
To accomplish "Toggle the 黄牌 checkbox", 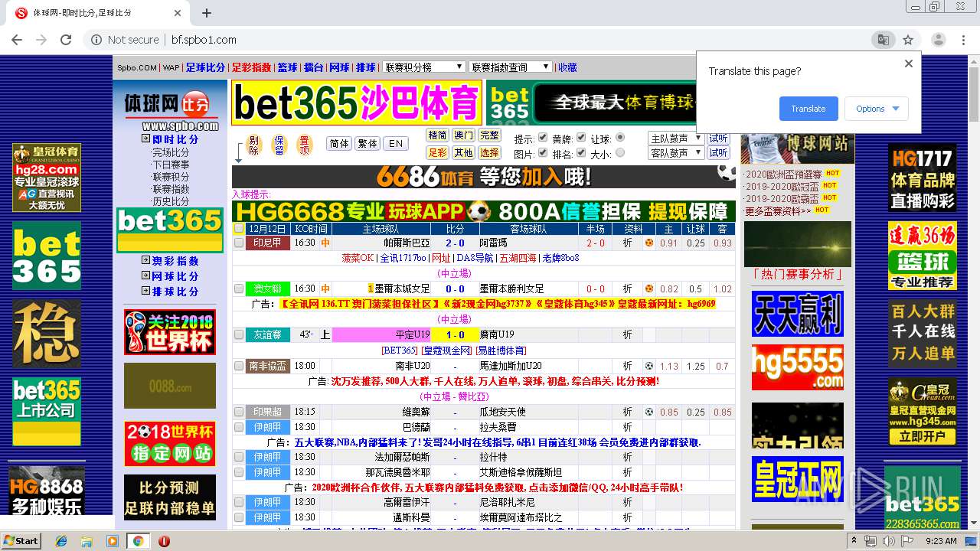I will (x=580, y=138).
